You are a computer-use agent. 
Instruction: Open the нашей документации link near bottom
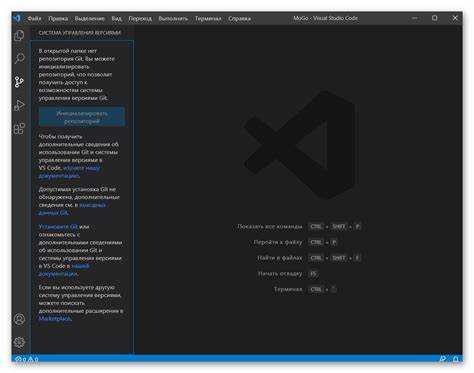[x=64, y=270]
